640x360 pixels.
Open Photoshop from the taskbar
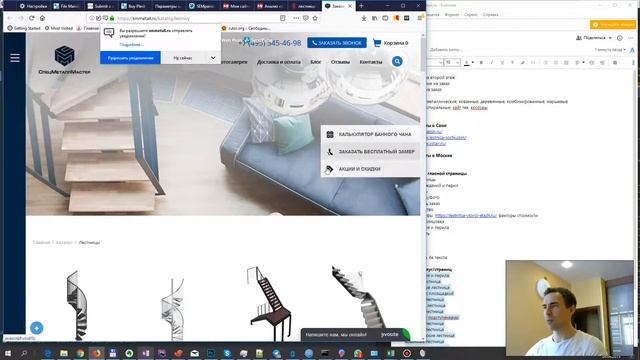[211, 353]
